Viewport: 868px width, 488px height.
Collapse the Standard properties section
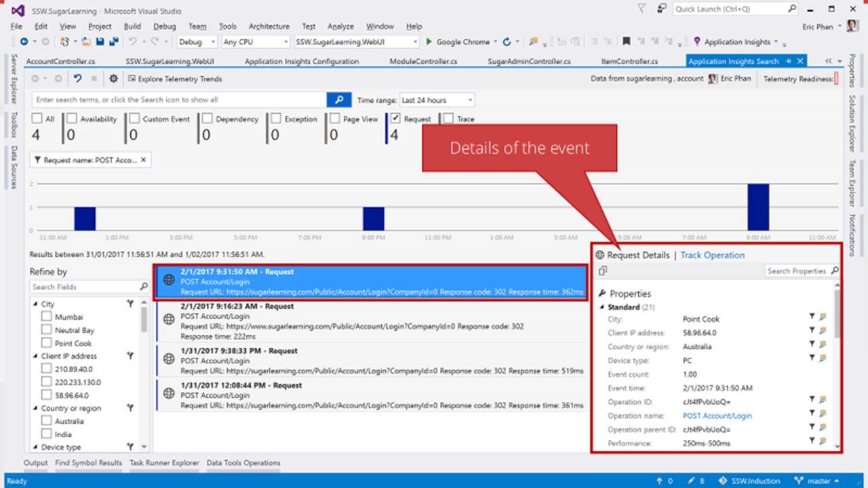pos(602,307)
